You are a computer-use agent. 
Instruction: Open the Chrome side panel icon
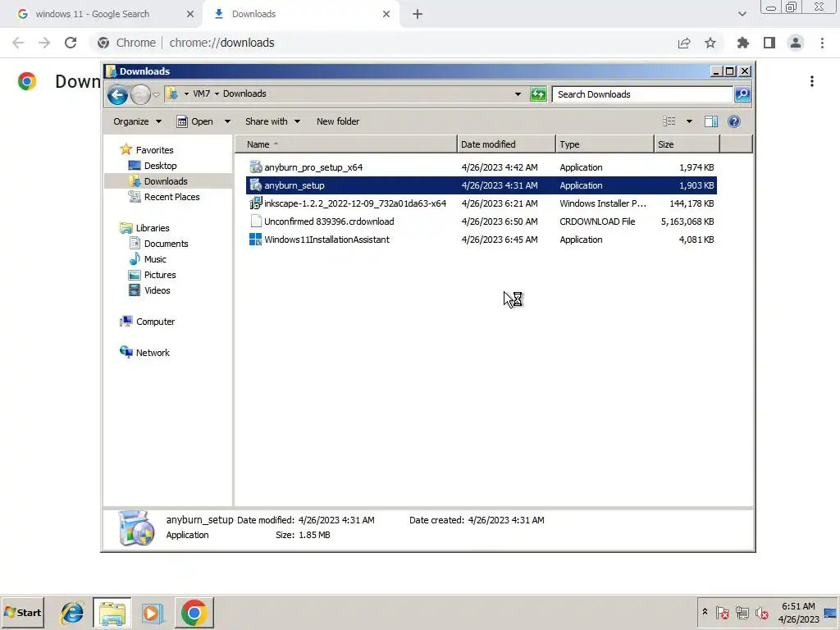click(769, 43)
